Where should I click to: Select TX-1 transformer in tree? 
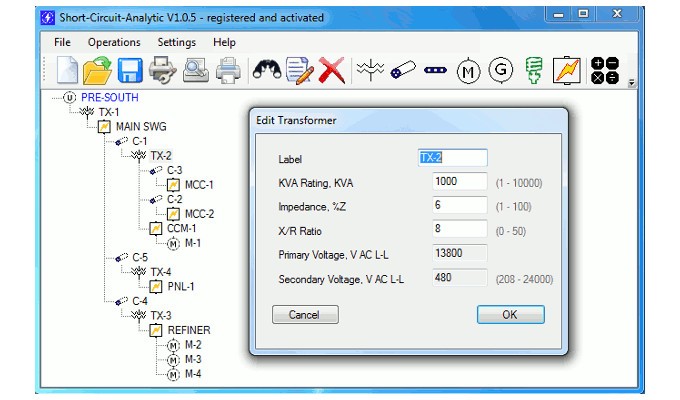tap(109, 112)
